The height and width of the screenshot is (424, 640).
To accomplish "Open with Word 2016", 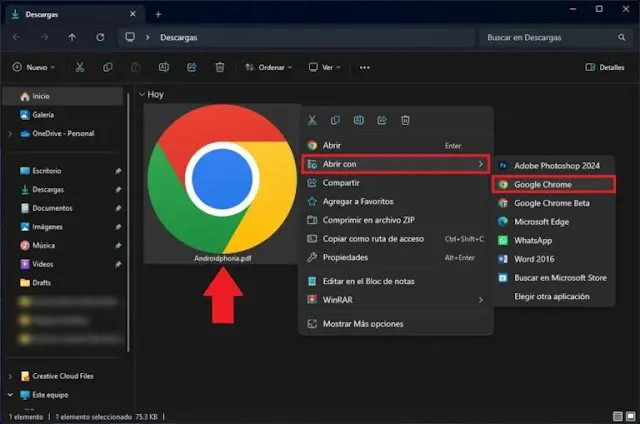I will click(x=553, y=259).
